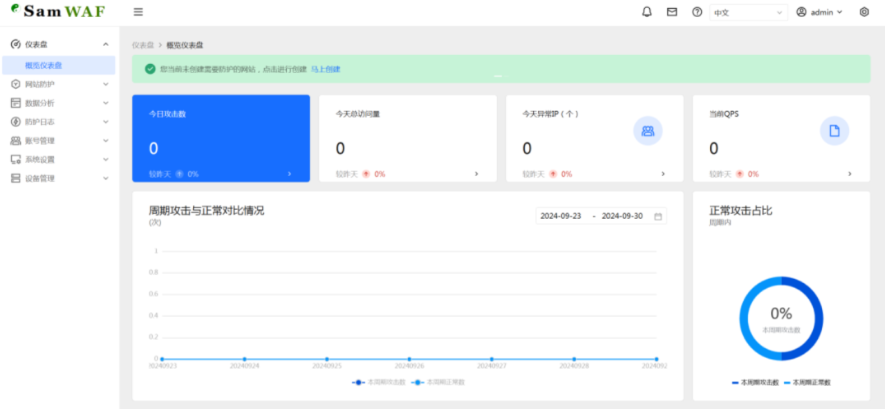This screenshot has height=409, width=885.
Task: Click the 仪表盘 dashboard sidebar icon
Action: 16,45
